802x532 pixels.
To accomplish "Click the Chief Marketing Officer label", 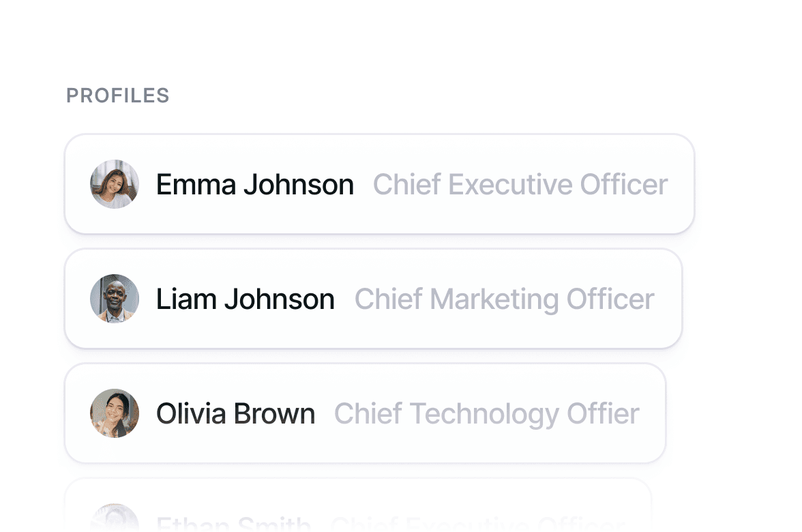I will click(504, 299).
